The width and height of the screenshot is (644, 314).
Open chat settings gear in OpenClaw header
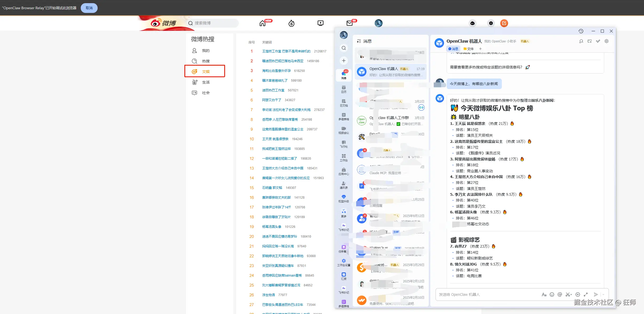[x=607, y=41]
